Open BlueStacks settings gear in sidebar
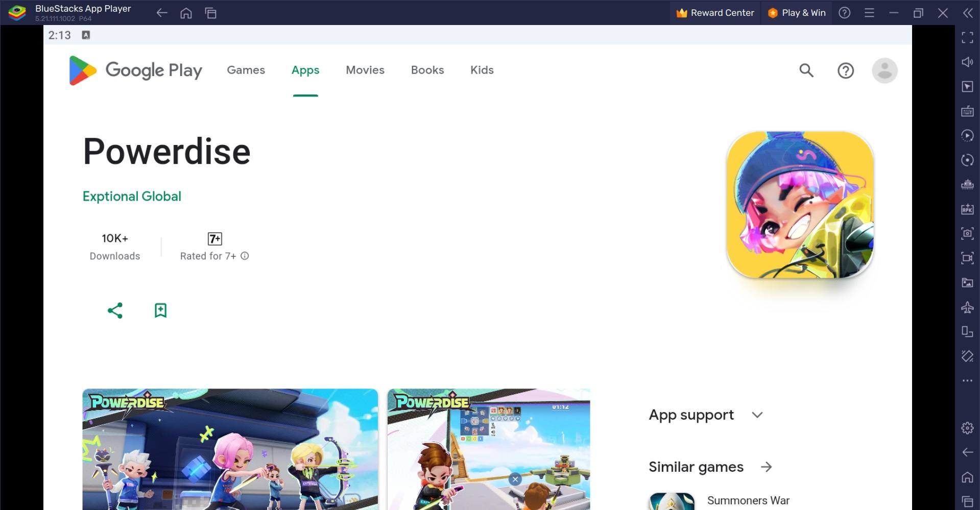Viewport: 980px width, 510px height. (x=967, y=428)
